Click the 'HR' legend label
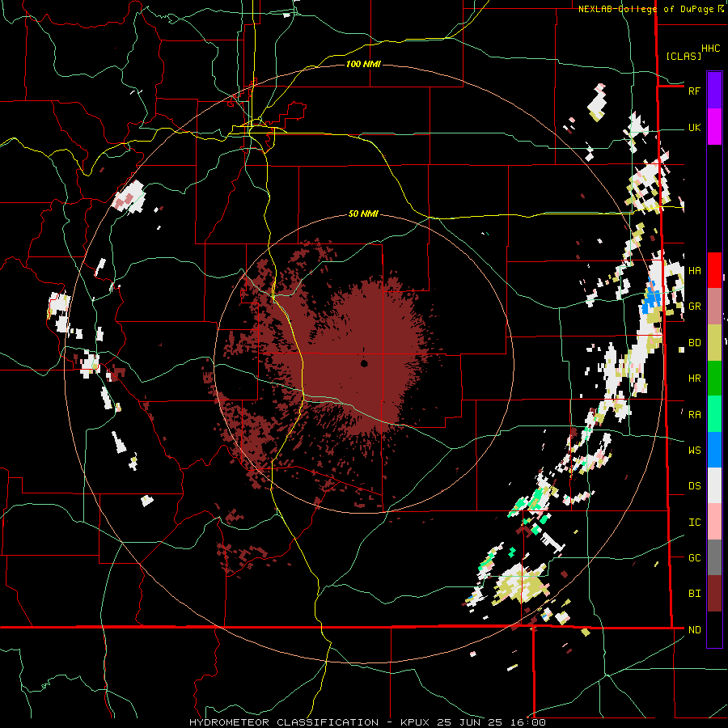The width and height of the screenshot is (728, 728). coord(694,379)
